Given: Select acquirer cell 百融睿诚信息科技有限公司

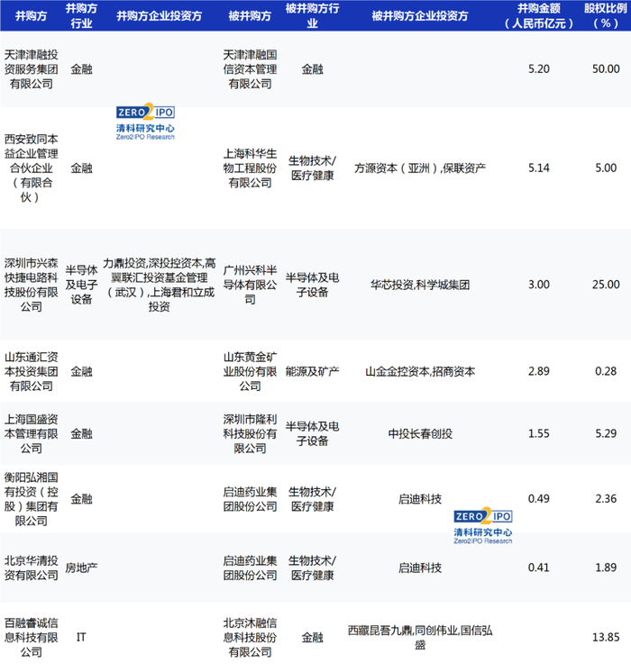Looking at the screenshot, I should point(31,637).
